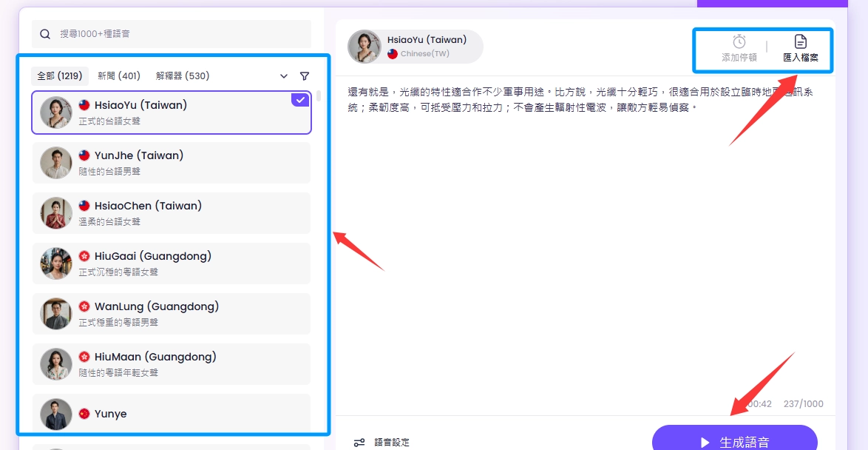
Task: Open the selected voice HsiaoYu header chip
Action: click(416, 47)
